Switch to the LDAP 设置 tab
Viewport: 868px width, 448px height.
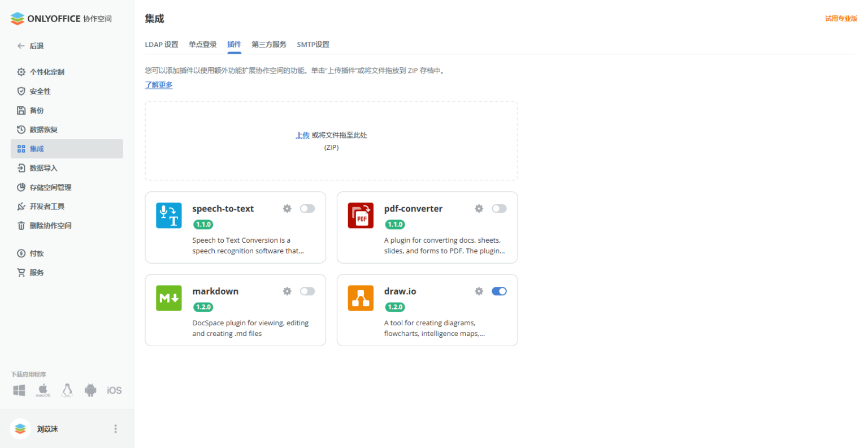162,44
